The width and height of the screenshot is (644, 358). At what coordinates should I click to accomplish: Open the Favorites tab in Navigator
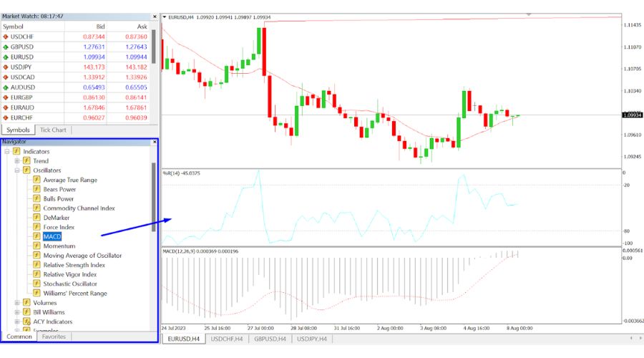(54, 336)
